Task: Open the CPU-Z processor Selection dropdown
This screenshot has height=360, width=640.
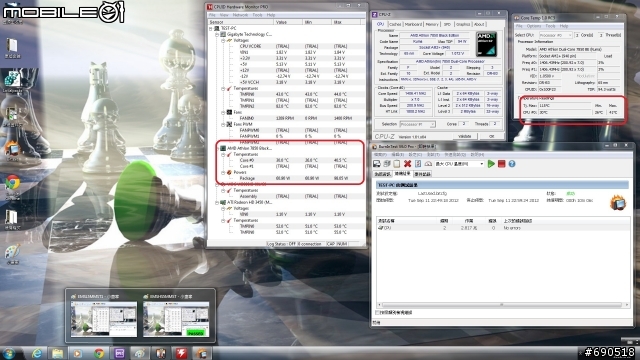Action: 418,124
